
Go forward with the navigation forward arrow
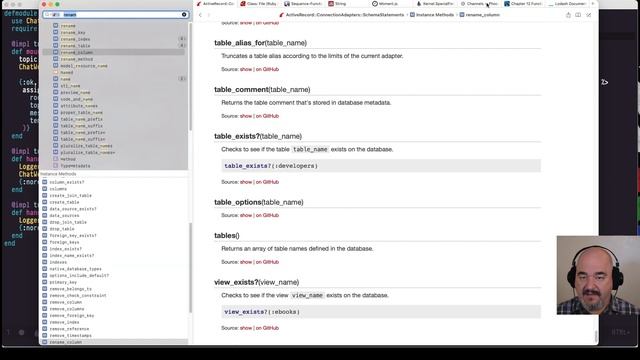(209, 15)
